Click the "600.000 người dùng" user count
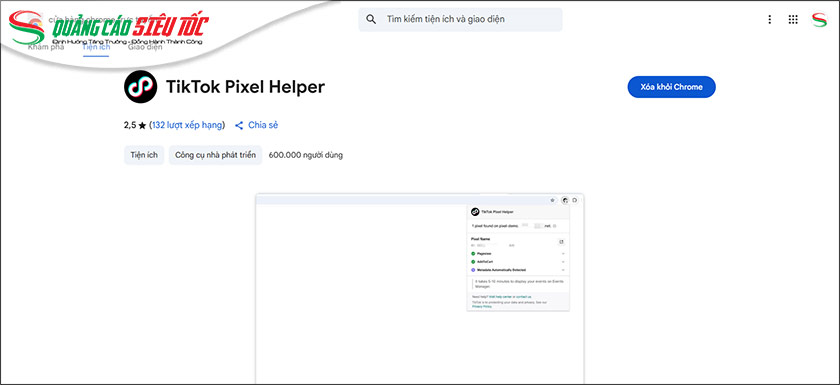Image resolution: width=840 pixels, height=385 pixels. pos(306,155)
